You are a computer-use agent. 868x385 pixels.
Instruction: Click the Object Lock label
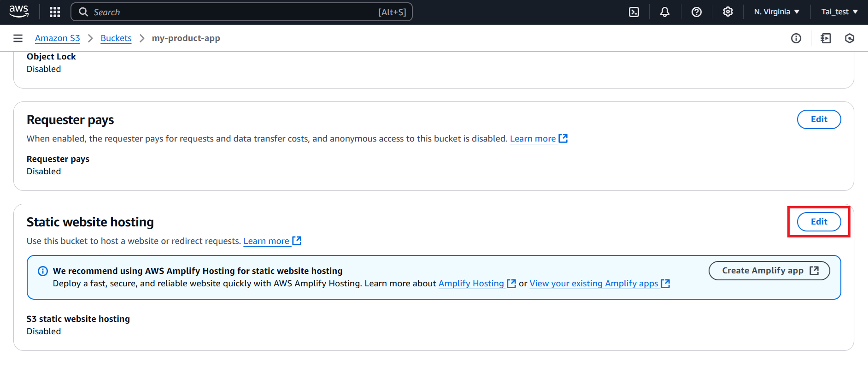[x=51, y=57]
